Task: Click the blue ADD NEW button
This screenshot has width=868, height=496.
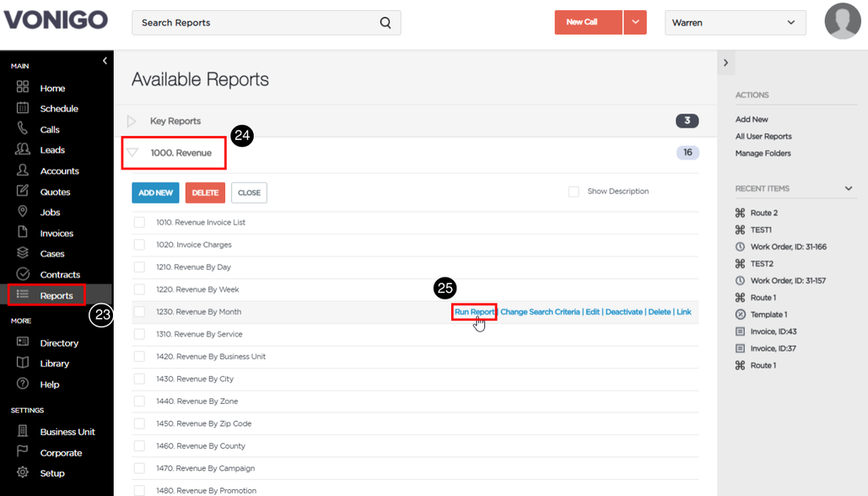Action: pyautogui.click(x=155, y=192)
